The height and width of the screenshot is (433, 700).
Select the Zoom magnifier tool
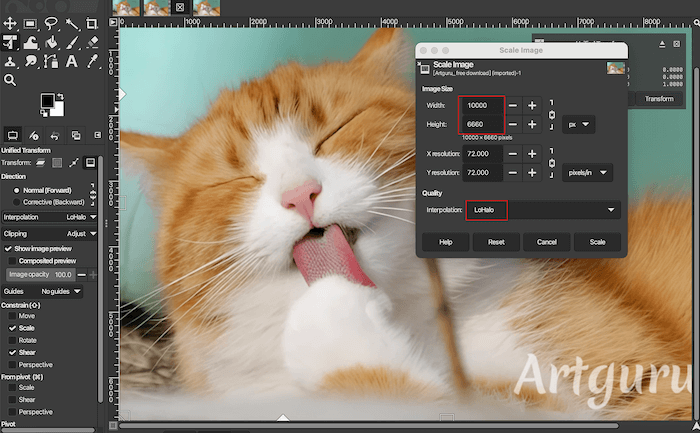coord(10,80)
